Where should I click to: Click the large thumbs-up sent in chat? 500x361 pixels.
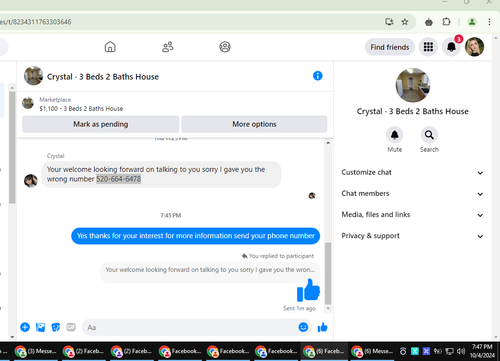308,290
